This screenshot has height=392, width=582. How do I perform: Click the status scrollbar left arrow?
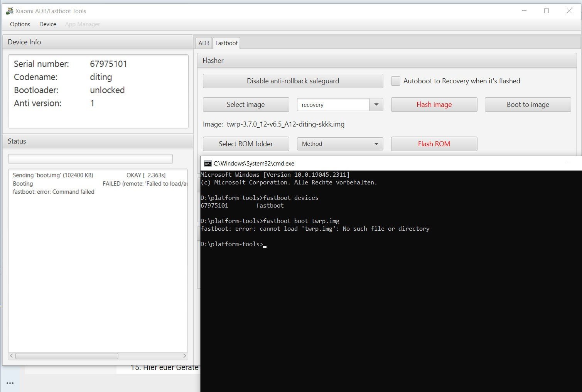tap(12, 356)
